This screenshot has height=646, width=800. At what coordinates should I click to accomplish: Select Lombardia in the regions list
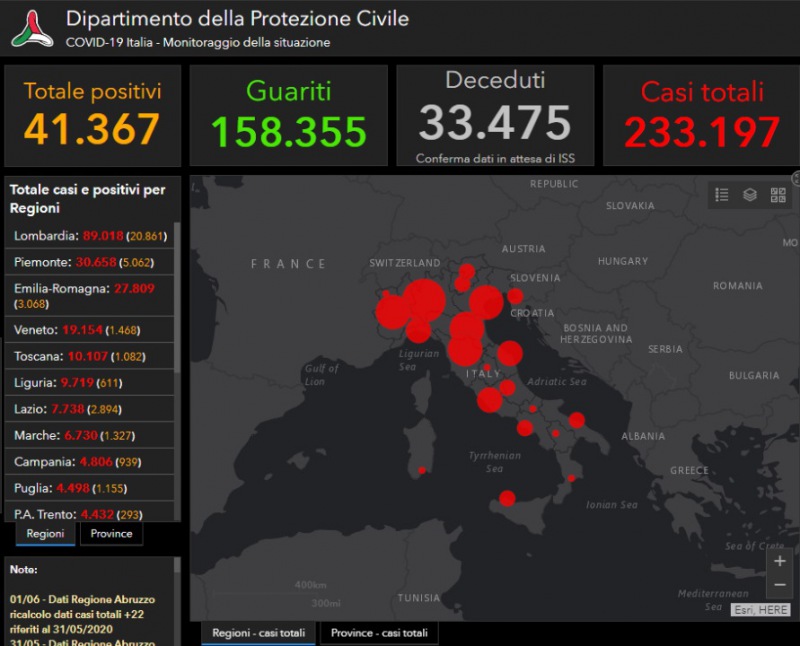[90, 236]
